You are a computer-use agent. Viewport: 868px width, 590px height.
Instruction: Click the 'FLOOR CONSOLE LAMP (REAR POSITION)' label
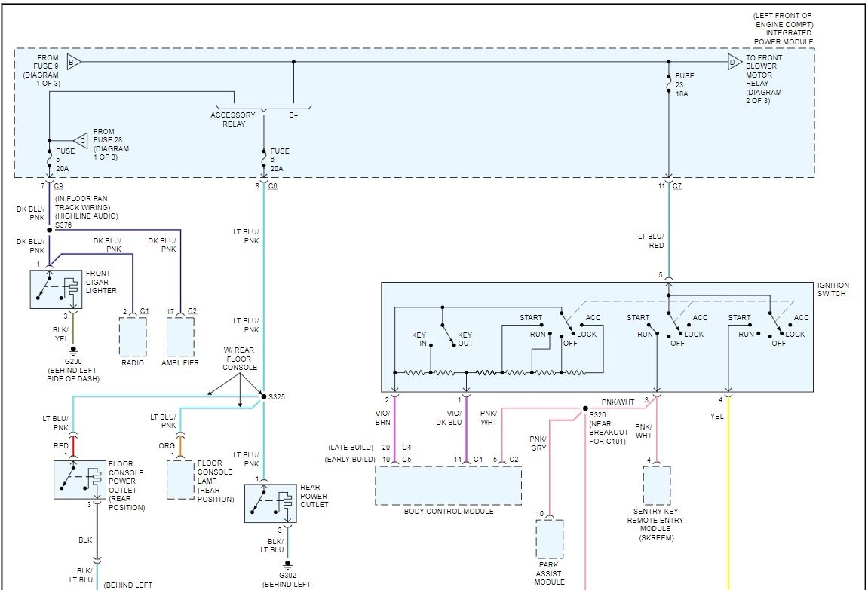[216, 481]
